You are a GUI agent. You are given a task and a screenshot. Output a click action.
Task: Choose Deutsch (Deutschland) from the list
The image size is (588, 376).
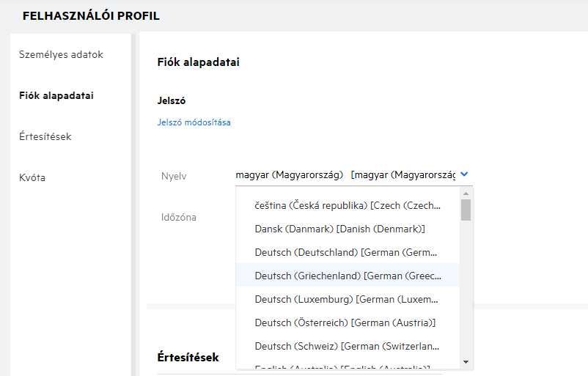coord(348,252)
